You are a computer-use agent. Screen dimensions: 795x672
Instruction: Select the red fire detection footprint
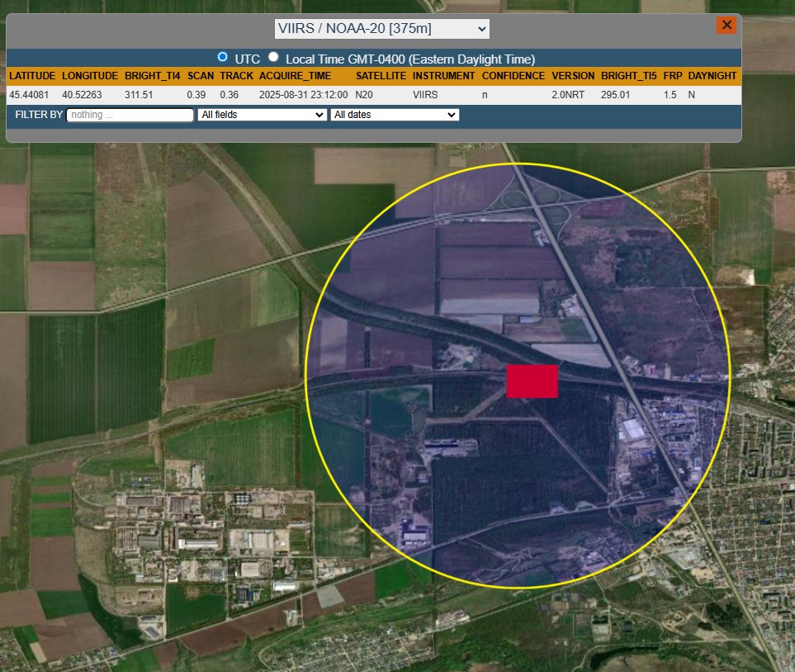pyautogui.click(x=532, y=381)
